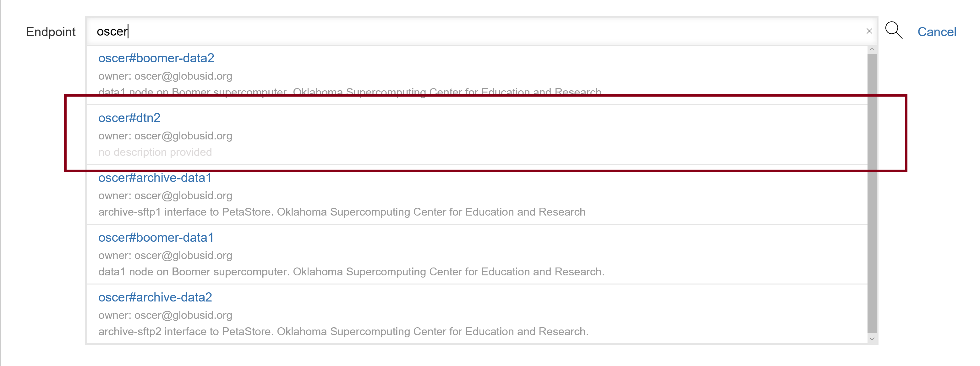The width and height of the screenshot is (980, 366).
Task: Click the Endpoint label
Action: [51, 32]
